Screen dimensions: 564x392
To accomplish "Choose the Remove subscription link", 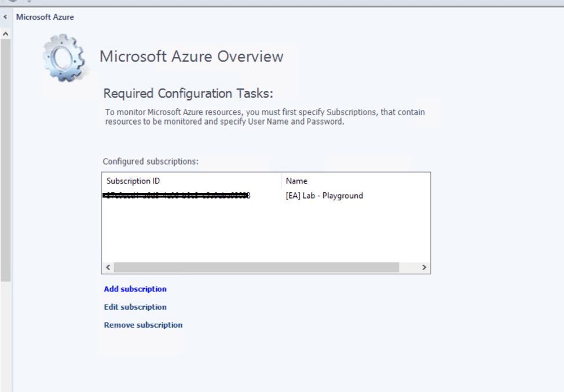I will point(143,325).
